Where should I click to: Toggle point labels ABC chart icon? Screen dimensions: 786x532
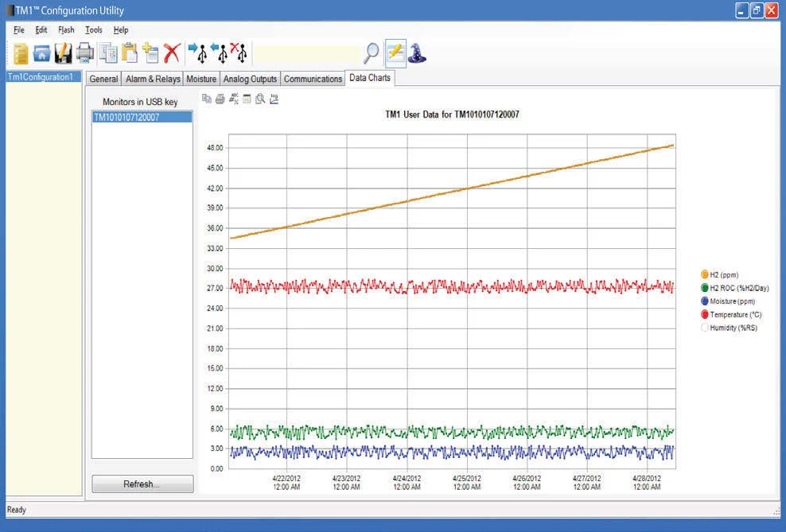coord(234,99)
